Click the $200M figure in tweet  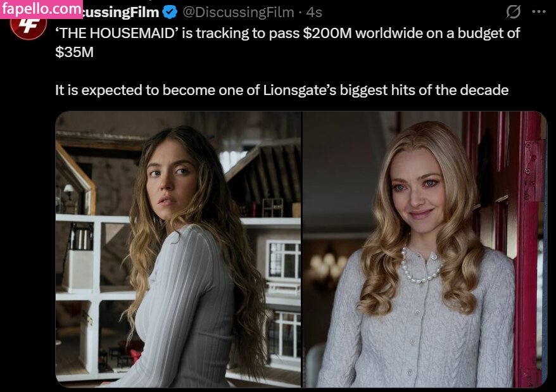click(x=327, y=33)
